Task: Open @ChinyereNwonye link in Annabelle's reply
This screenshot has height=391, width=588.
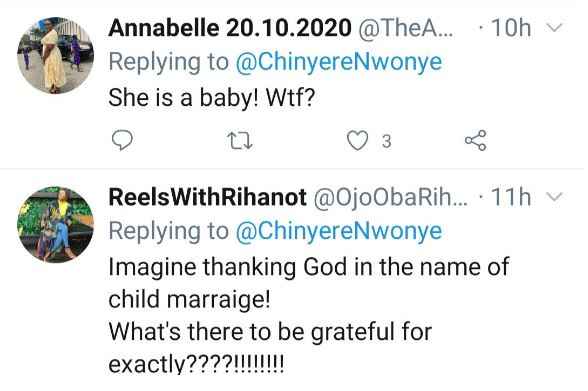Action: (339, 62)
